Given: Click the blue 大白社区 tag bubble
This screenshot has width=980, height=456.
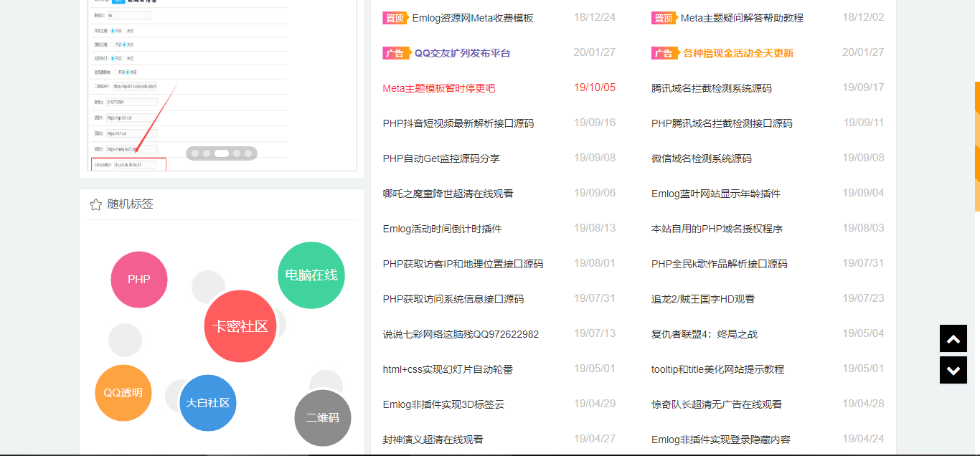Looking at the screenshot, I should pyautogui.click(x=207, y=403).
